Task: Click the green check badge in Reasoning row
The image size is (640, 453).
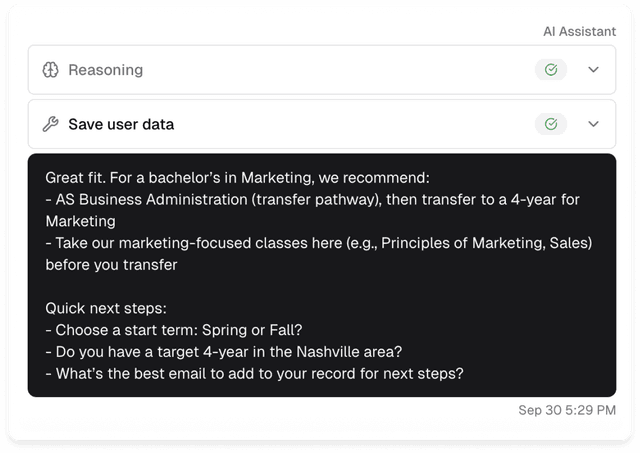Action: pos(550,70)
